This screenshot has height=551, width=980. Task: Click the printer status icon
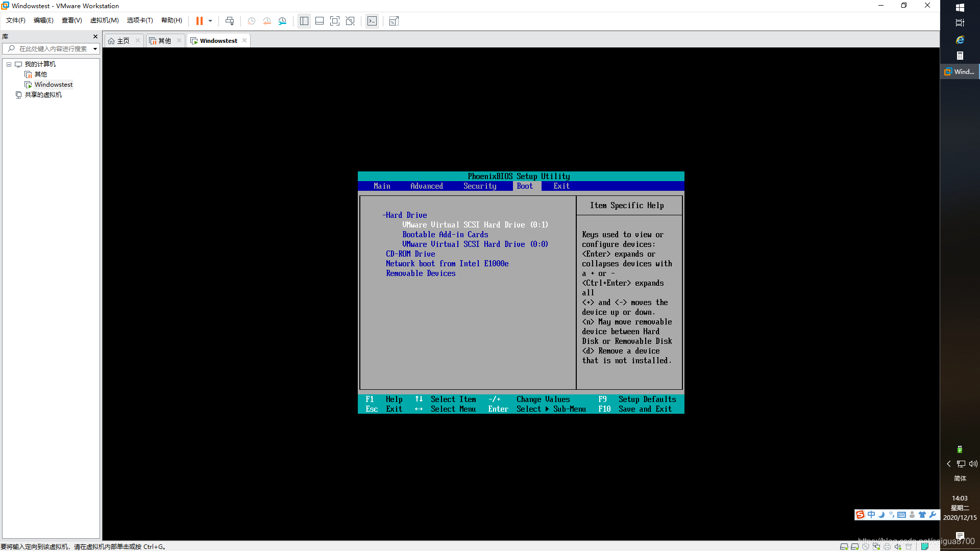(x=887, y=546)
